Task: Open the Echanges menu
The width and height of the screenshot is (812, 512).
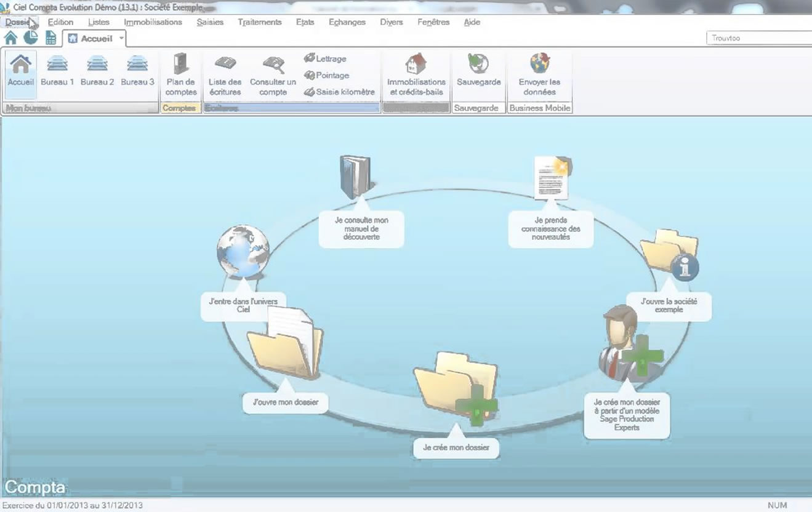Action: [x=347, y=22]
